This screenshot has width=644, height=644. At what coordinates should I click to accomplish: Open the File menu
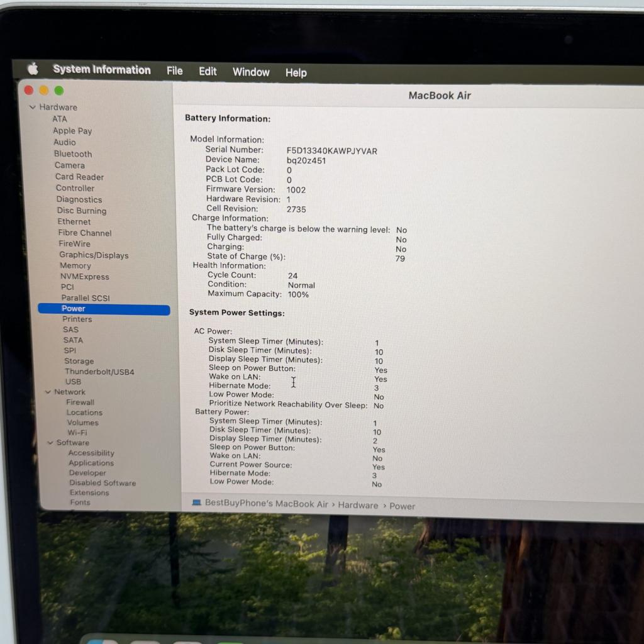coord(175,71)
